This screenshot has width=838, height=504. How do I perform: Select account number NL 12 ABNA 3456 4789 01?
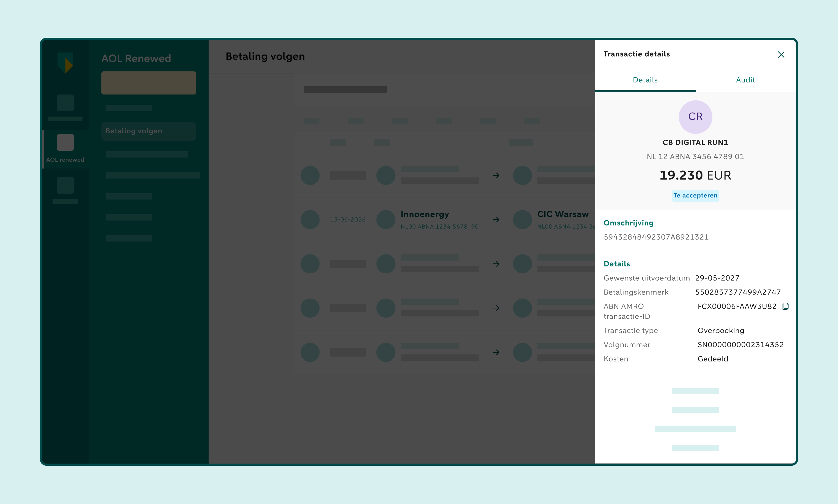[695, 156]
